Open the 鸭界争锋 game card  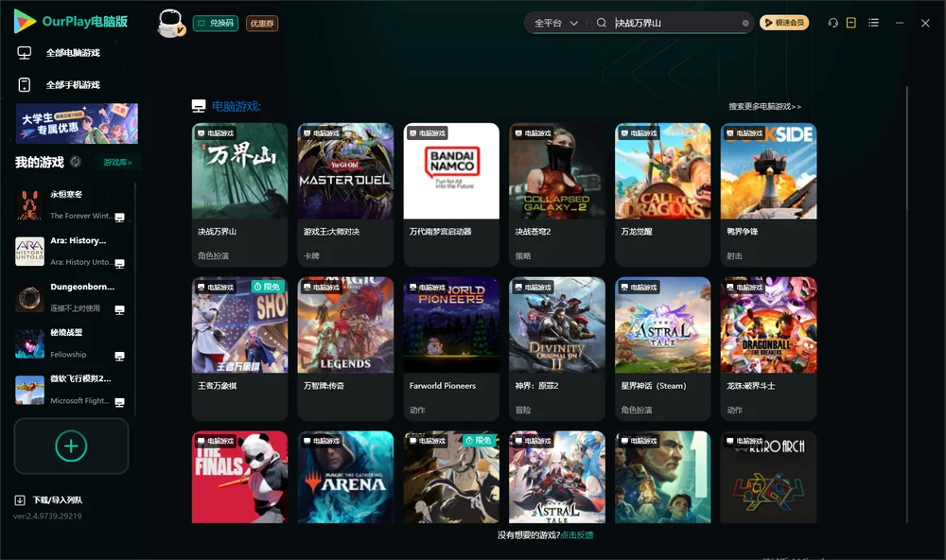pos(768,194)
